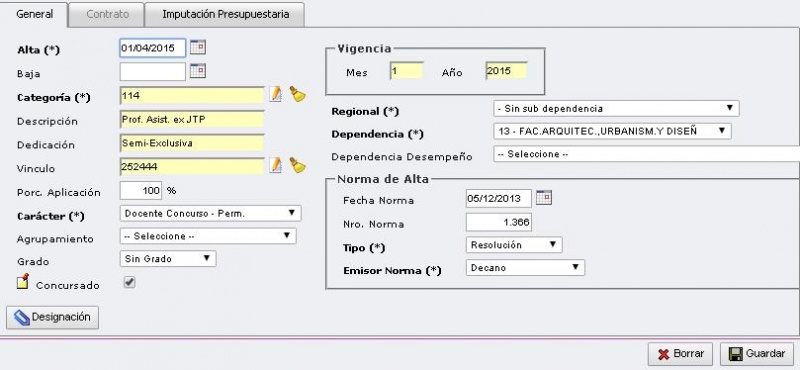The width and height of the screenshot is (800, 370).
Task: Click the Vínculo field containing 252444
Action: 192,166
